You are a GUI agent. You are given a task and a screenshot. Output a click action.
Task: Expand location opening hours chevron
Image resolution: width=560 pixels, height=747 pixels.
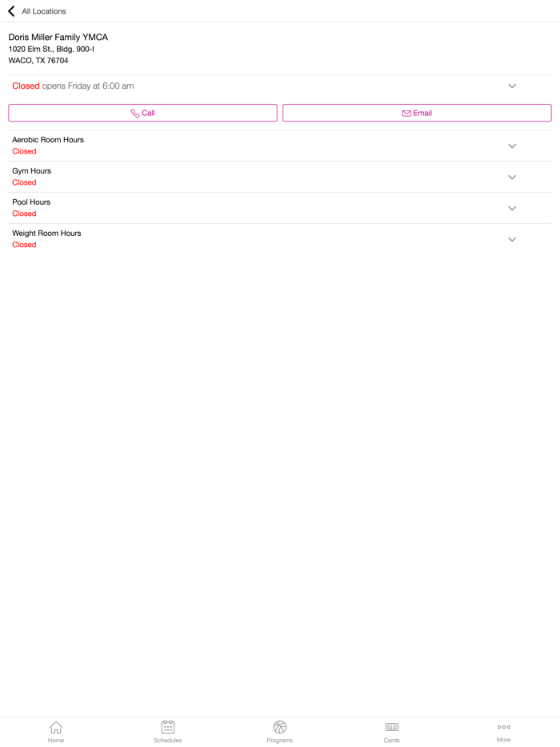(x=512, y=86)
